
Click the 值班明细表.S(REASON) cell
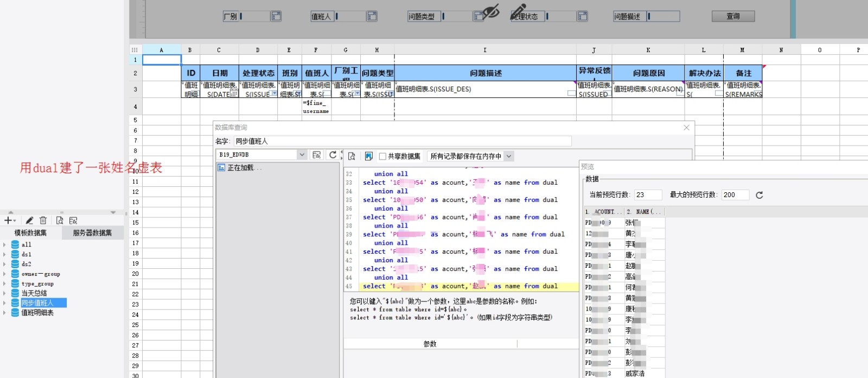click(648, 90)
